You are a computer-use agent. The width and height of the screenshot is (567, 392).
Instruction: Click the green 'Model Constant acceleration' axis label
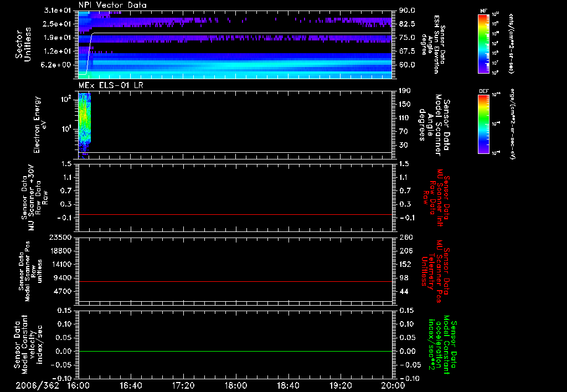coord(443,344)
